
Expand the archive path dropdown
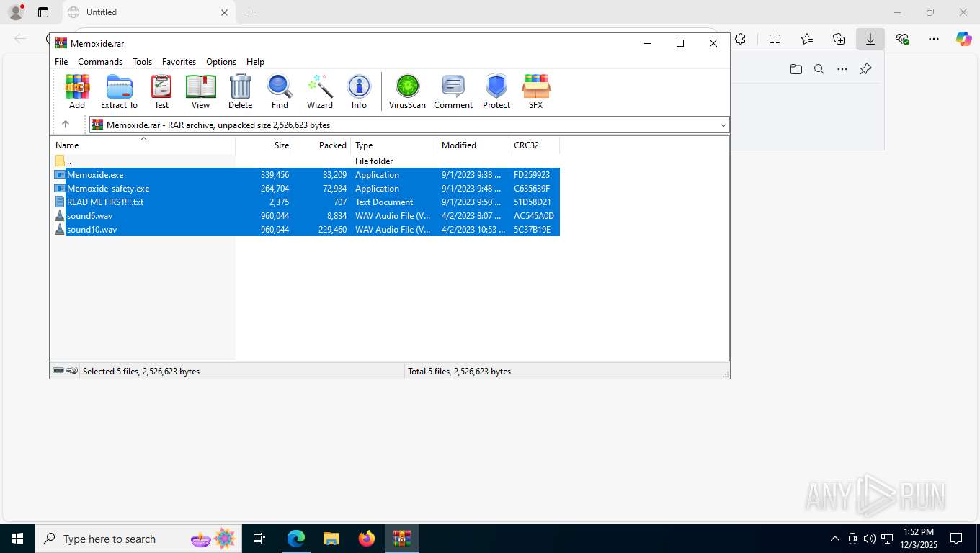(x=723, y=125)
